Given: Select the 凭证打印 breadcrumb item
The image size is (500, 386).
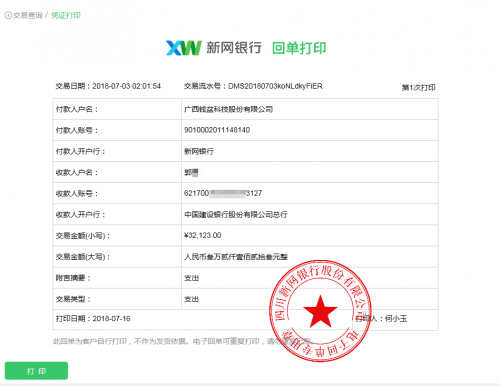Looking at the screenshot, I should pos(66,15).
